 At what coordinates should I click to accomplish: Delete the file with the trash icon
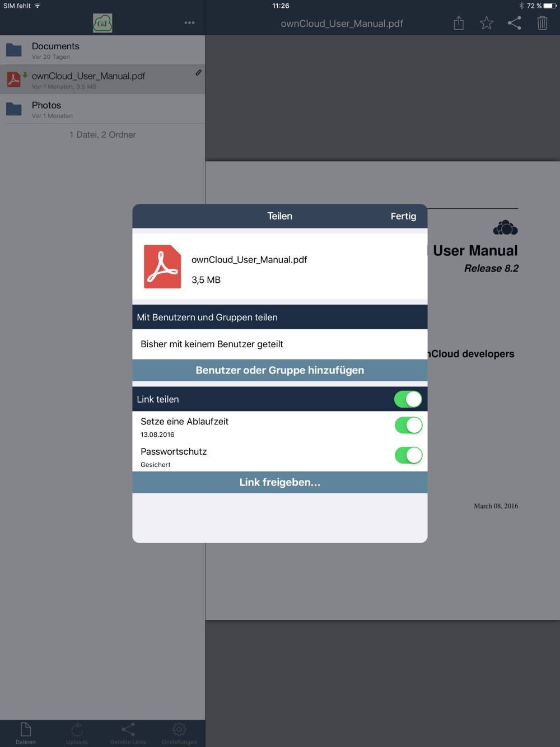point(542,23)
